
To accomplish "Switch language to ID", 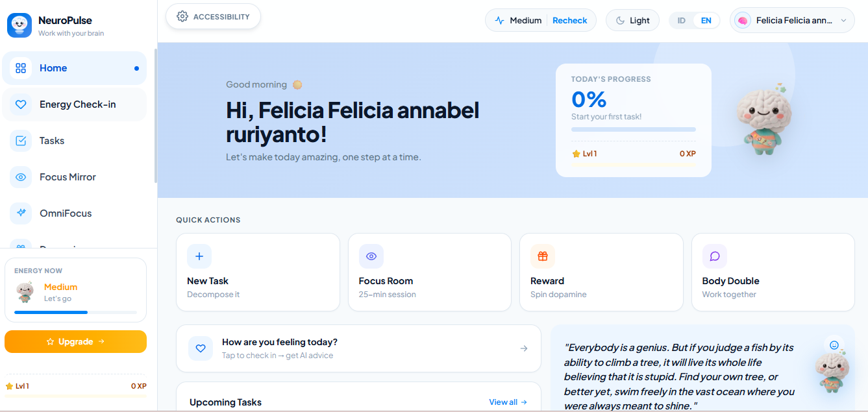I will point(682,20).
